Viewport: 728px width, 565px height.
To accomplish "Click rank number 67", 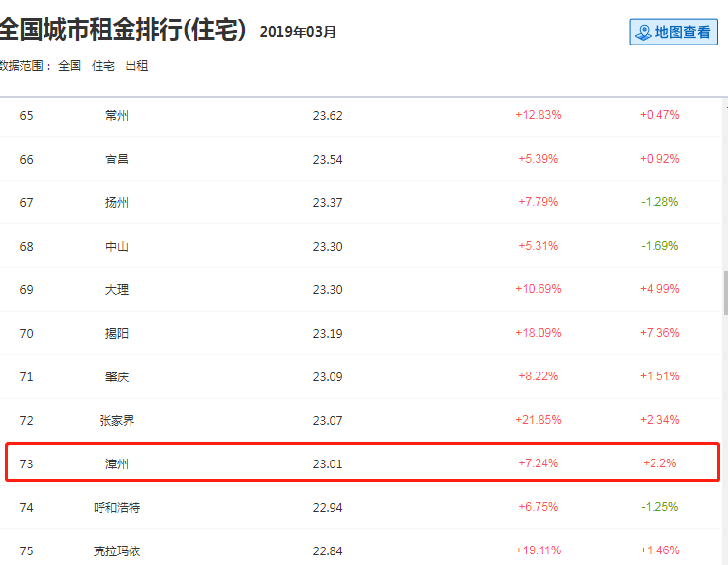I will pyautogui.click(x=26, y=202).
